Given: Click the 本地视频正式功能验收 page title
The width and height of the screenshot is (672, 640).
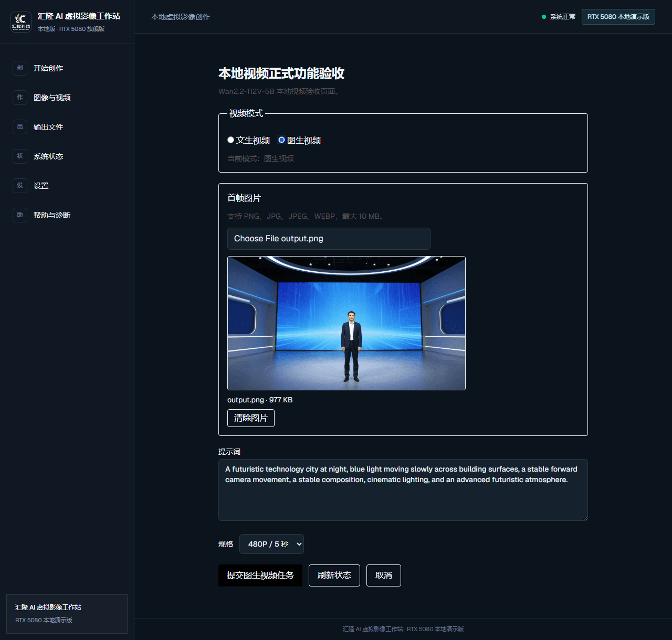Looking at the screenshot, I should pos(281,73).
